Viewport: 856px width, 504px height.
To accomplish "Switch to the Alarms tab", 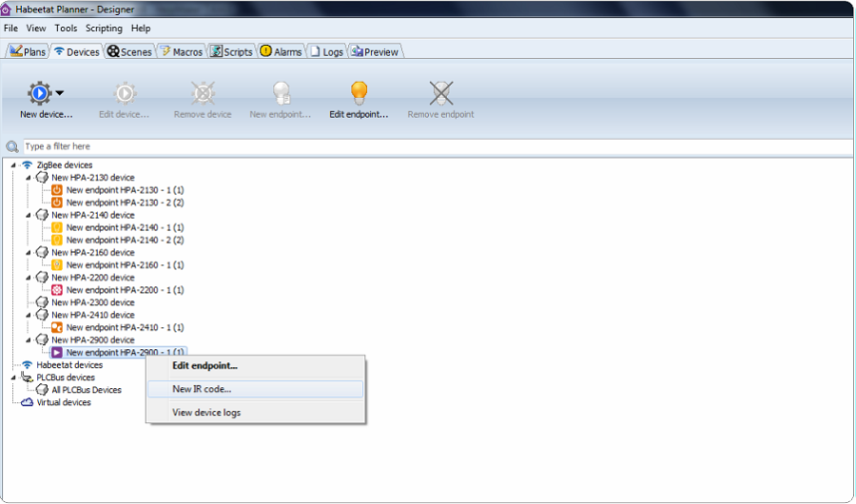I will (282, 51).
